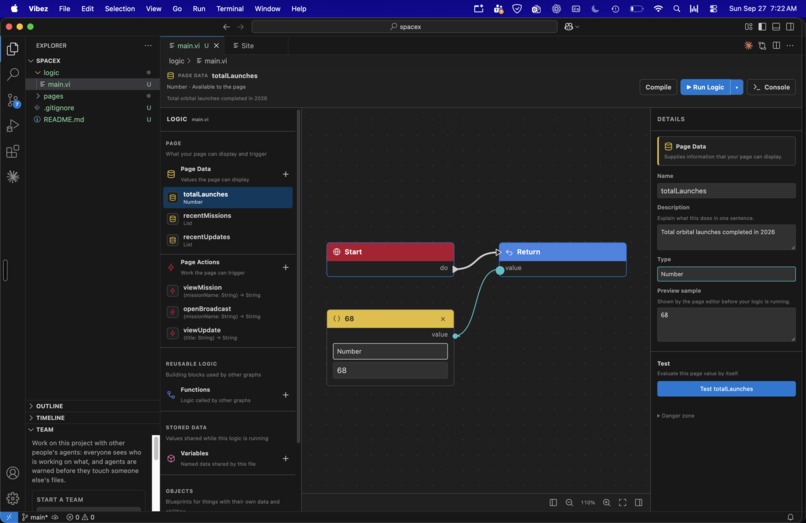Add a new Page Data item
The image size is (806, 523).
pos(285,174)
